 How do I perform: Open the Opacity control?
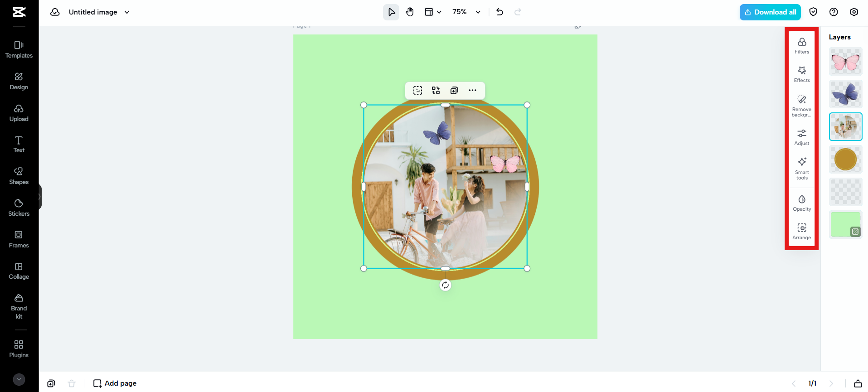[802, 203]
